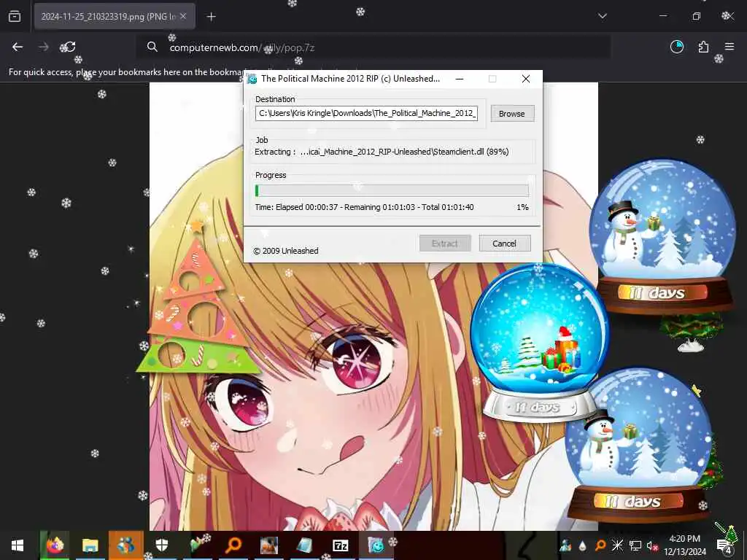Open the orange magnifier search app on taskbar
Screen dimensions: 747x560
pos(233,545)
